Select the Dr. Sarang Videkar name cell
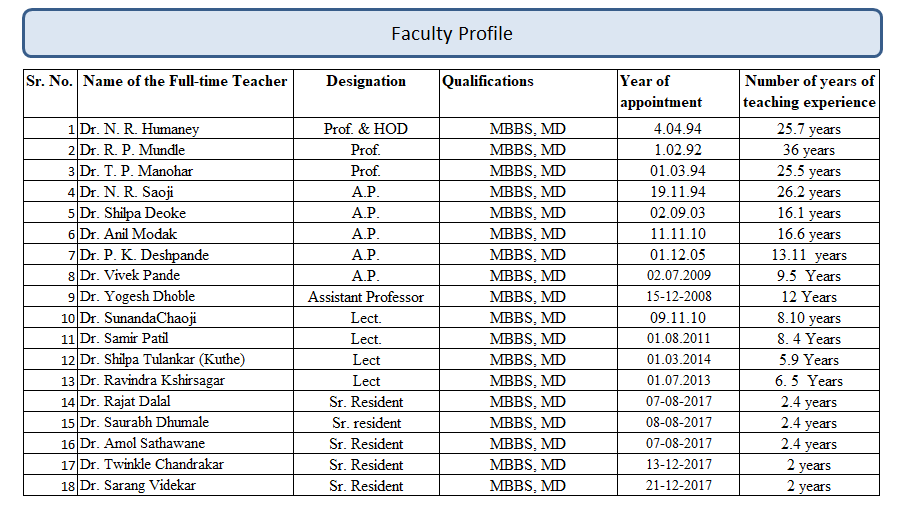 pyautogui.click(x=185, y=486)
